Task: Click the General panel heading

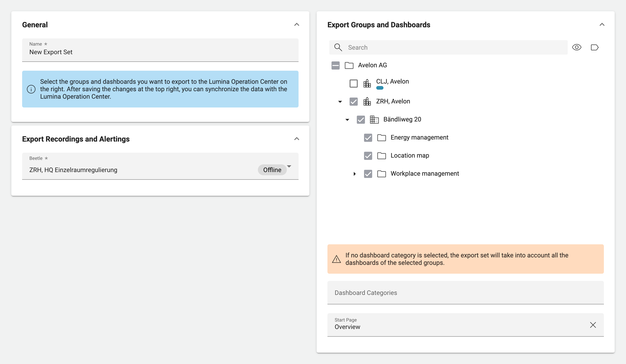Action: point(35,25)
